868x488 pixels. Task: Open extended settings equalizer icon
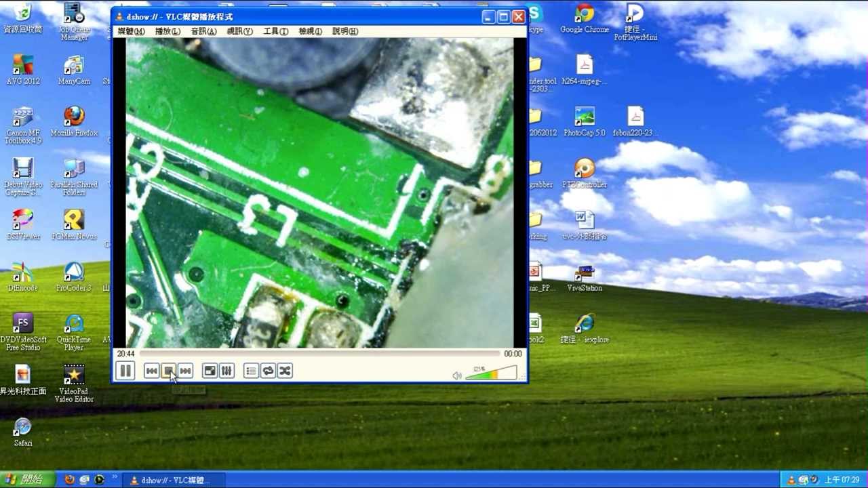pos(226,371)
